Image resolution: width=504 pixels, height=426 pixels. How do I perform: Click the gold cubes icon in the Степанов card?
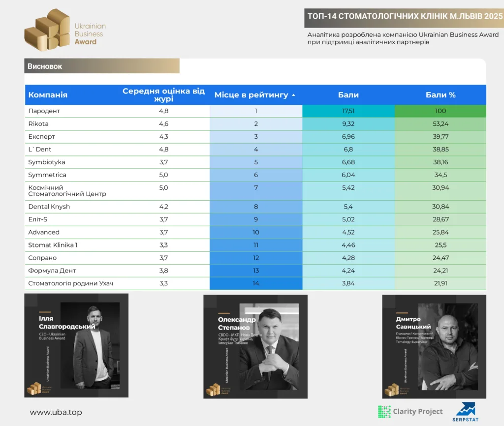click(x=213, y=390)
